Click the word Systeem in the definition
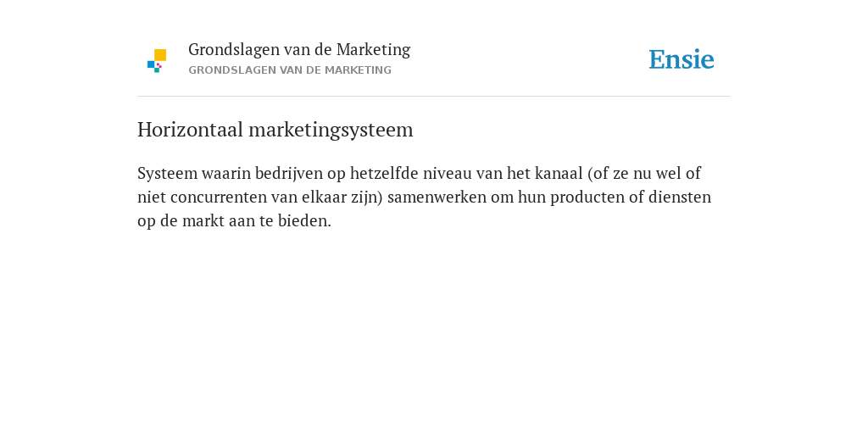Screen dimensions: 868x434 coord(167,173)
